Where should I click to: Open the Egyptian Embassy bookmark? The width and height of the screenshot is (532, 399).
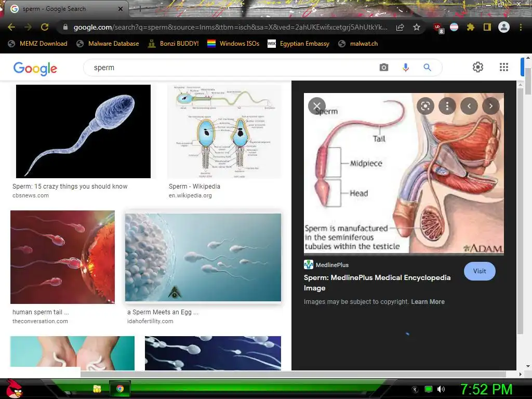[x=298, y=44]
